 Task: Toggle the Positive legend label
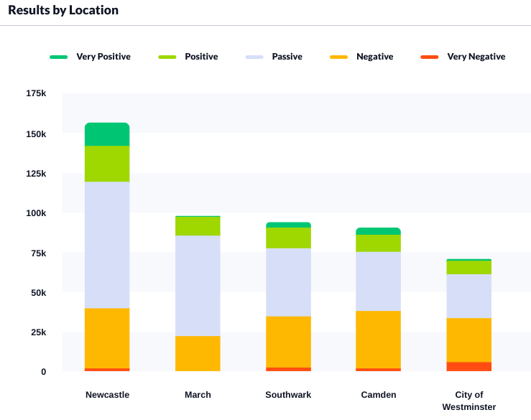click(x=201, y=57)
